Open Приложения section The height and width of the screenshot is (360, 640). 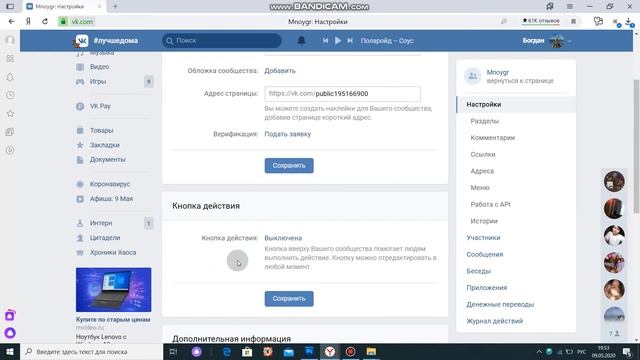tap(487, 288)
